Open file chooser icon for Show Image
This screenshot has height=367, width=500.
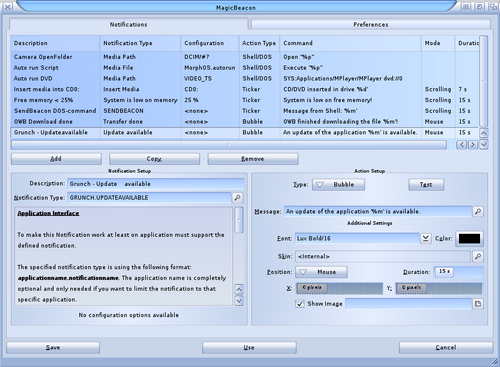(x=478, y=304)
